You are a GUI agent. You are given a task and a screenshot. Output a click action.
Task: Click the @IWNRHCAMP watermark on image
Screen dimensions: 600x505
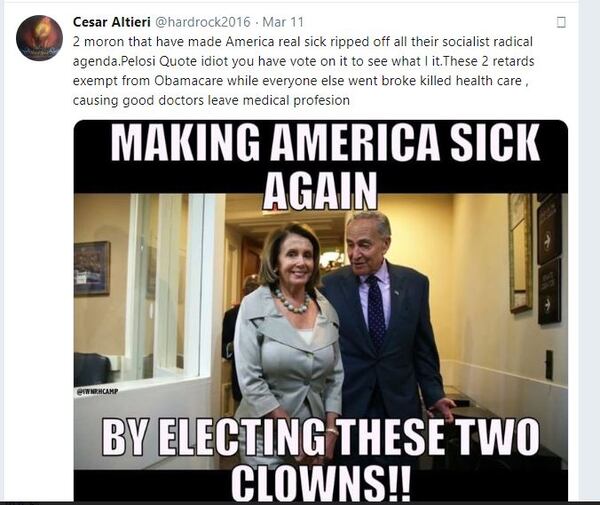point(98,391)
